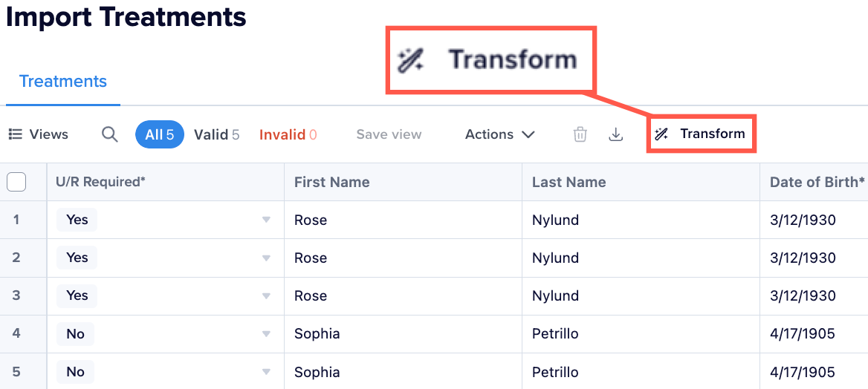Expand U/R Required dropdown in row 3
The image size is (868, 389).
(266, 296)
